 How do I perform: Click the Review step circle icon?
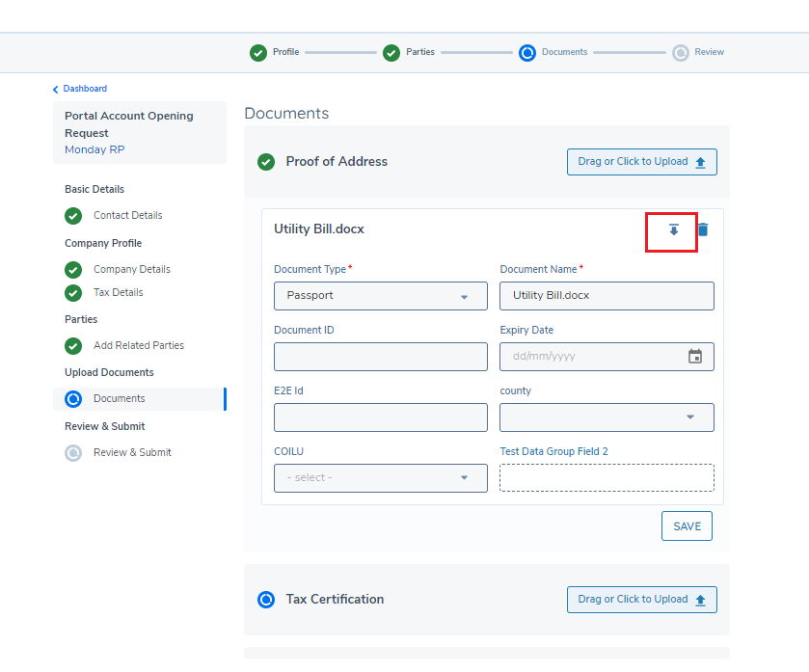coord(681,53)
